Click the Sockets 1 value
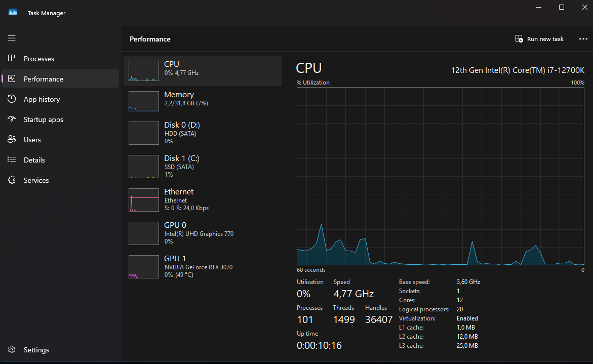 pyautogui.click(x=458, y=291)
